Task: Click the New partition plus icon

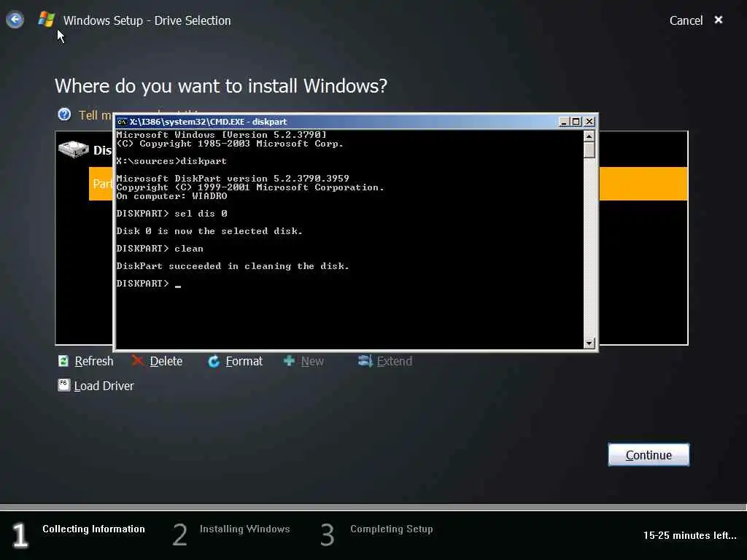Action: click(x=289, y=361)
